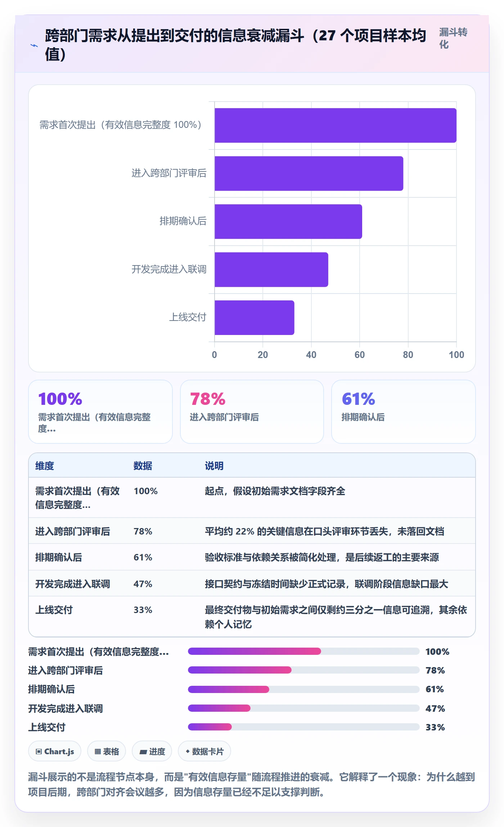Screen dimensions: 504x827
Task: Select the Chart.js chip
Action: (x=55, y=751)
